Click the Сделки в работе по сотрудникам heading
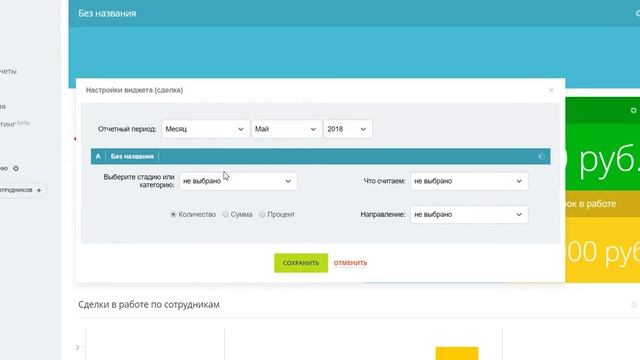 (149, 304)
